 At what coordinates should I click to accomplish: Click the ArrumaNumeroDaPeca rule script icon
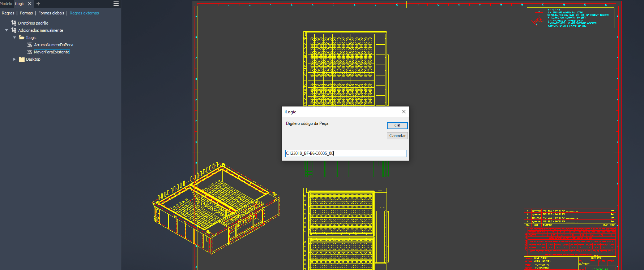tap(30, 45)
